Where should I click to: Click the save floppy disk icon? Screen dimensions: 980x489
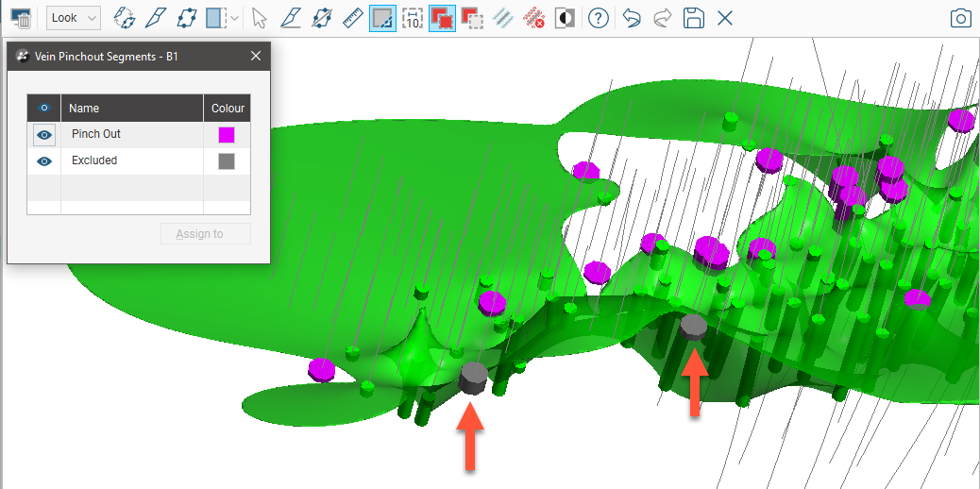tap(694, 18)
